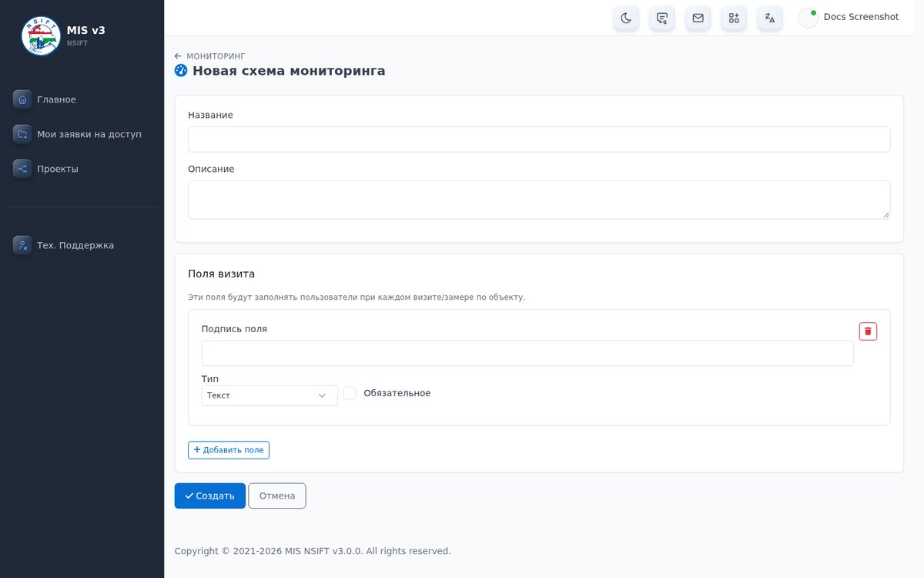Focus the Подпись поля input field
The image size is (924, 578).
click(x=527, y=353)
